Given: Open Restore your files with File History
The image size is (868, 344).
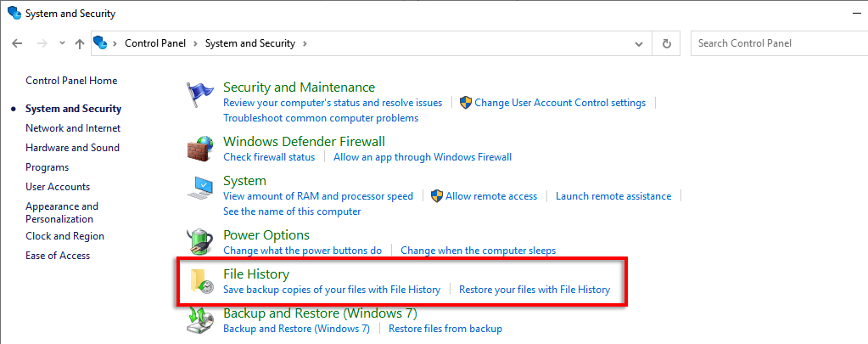Looking at the screenshot, I should pyautogui.click(x=534, y=290).
